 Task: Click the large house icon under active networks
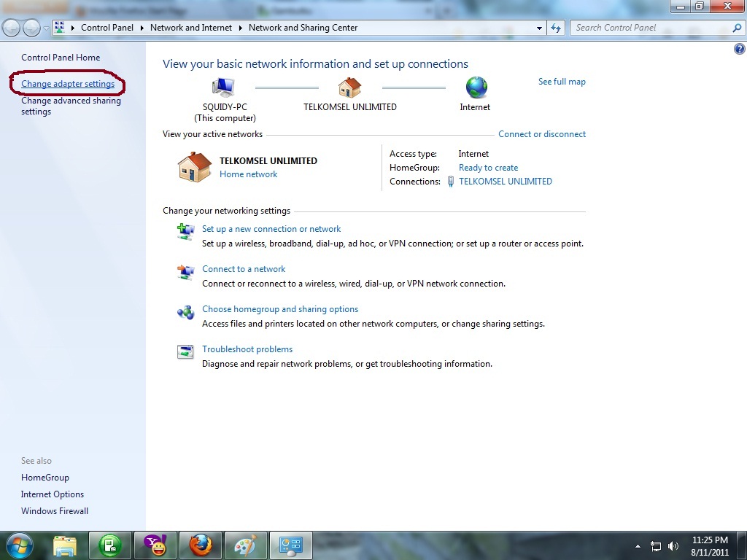click(194, 167)
